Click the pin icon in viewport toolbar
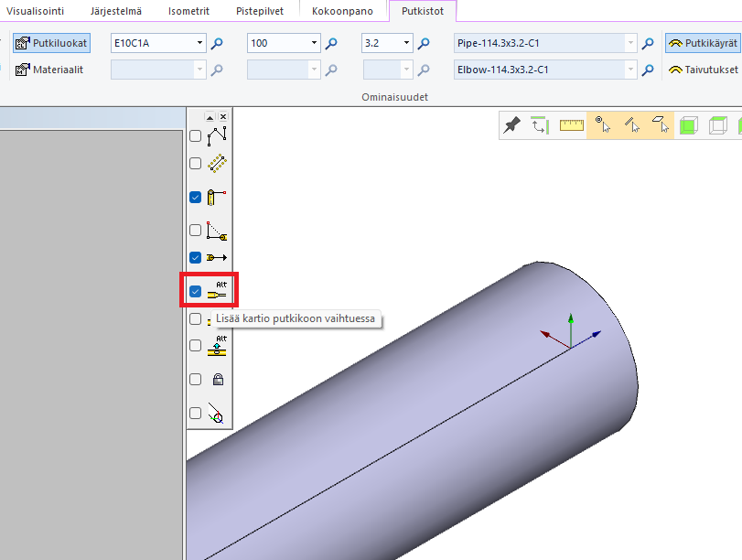The height and width of the screenshot is (560, 742). click(512, 125)
